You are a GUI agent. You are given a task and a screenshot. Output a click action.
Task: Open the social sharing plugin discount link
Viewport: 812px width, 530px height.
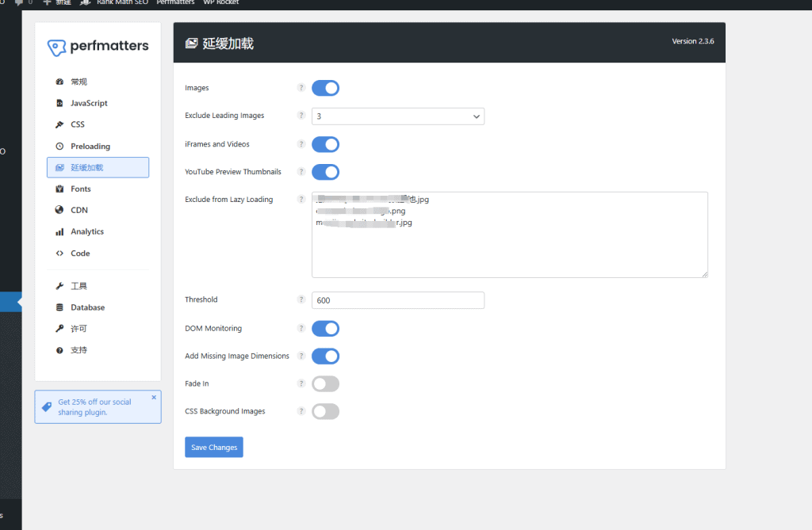point(94,407)
